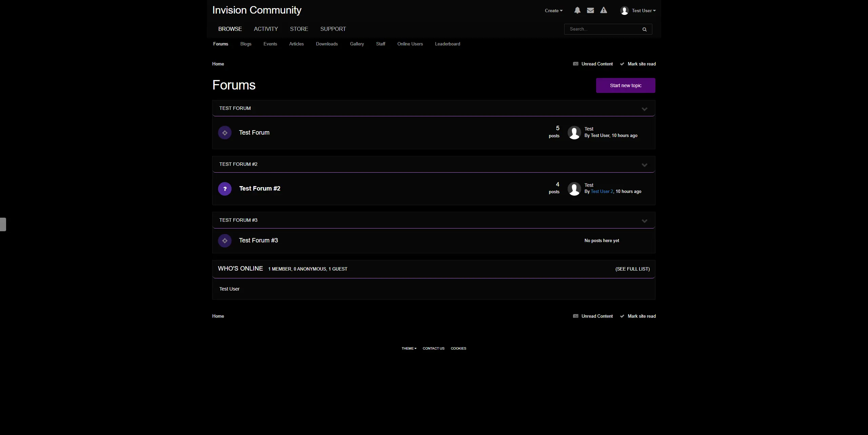868x435 pixels.
Task: Click the bottom Unread Content link
Action: pos(593,316)
